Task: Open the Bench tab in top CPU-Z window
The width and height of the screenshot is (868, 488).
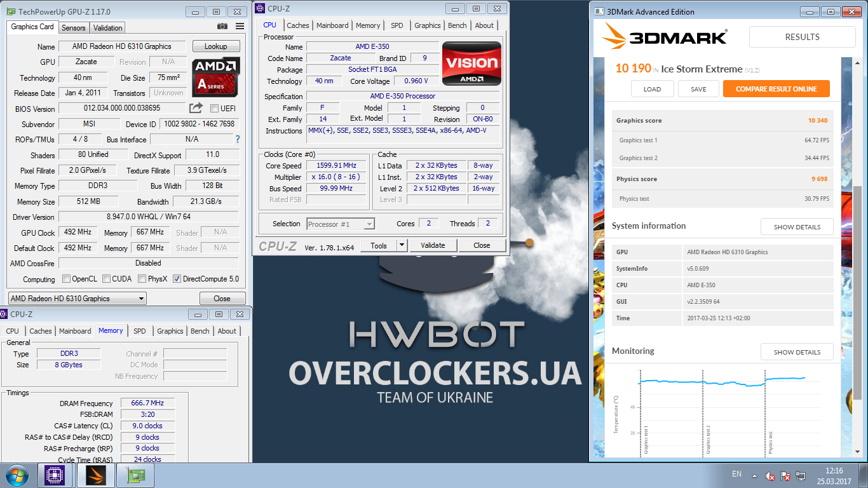Action: point(457,25)
